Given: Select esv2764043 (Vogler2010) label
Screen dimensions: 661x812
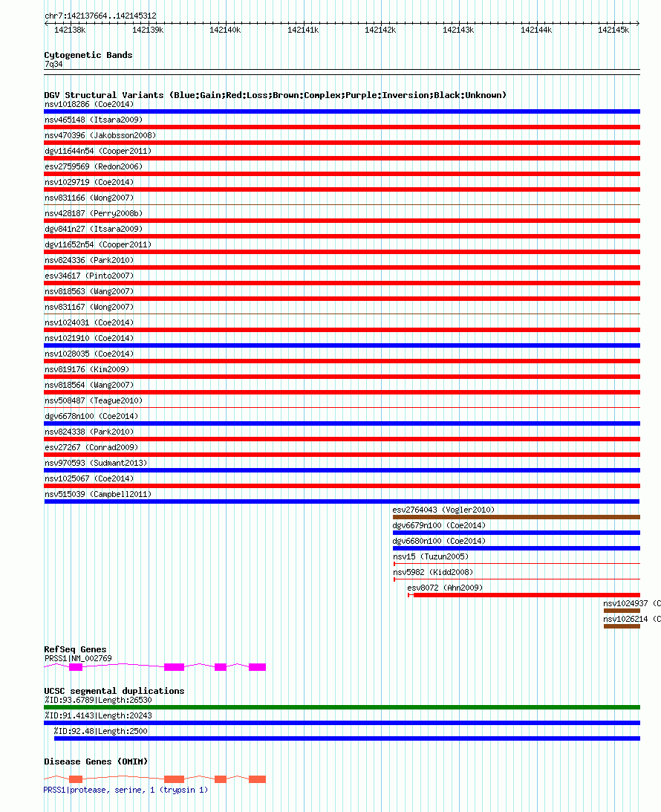Looking at the screenshot, I should click(x=443, y=510).
